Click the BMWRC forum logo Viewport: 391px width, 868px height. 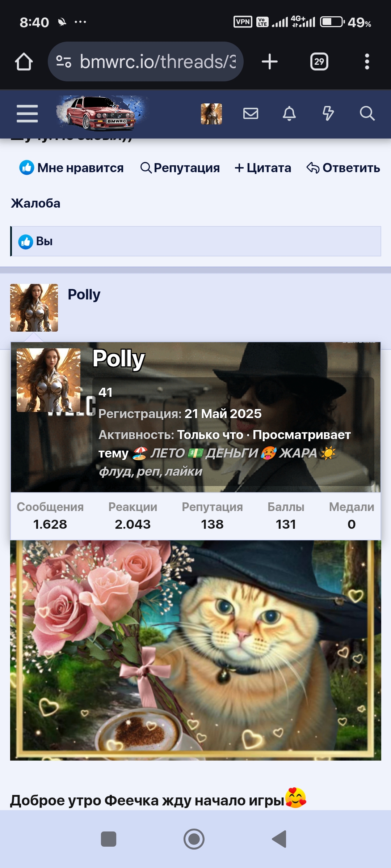pyautogui.click(x=102, y=113)
